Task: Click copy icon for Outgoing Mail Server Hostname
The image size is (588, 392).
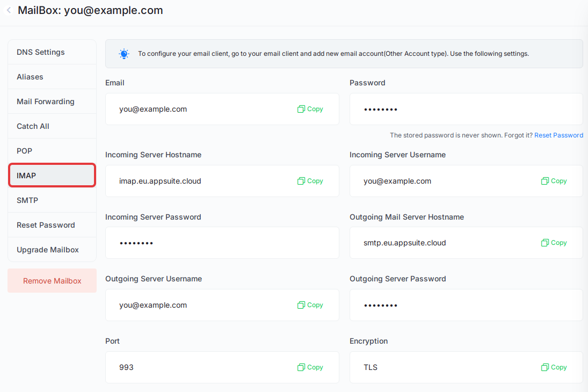Action: [545, 243]
